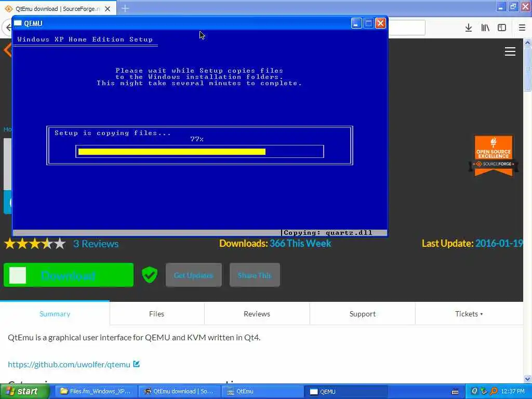This screenshot has height=399, width=532.
Task: Open the Support tab
Action: coord(362,314)
